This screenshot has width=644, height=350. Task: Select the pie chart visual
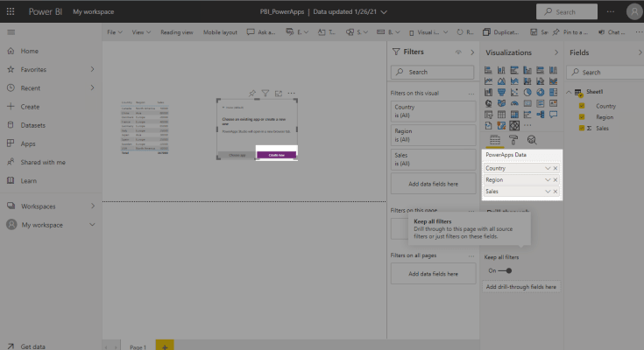coord(527,93)
